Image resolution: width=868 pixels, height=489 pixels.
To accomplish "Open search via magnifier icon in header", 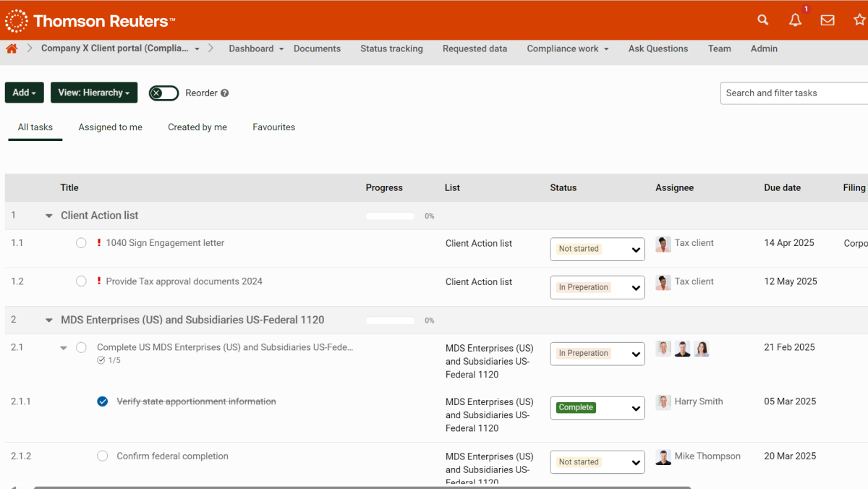I will point(762,20).
